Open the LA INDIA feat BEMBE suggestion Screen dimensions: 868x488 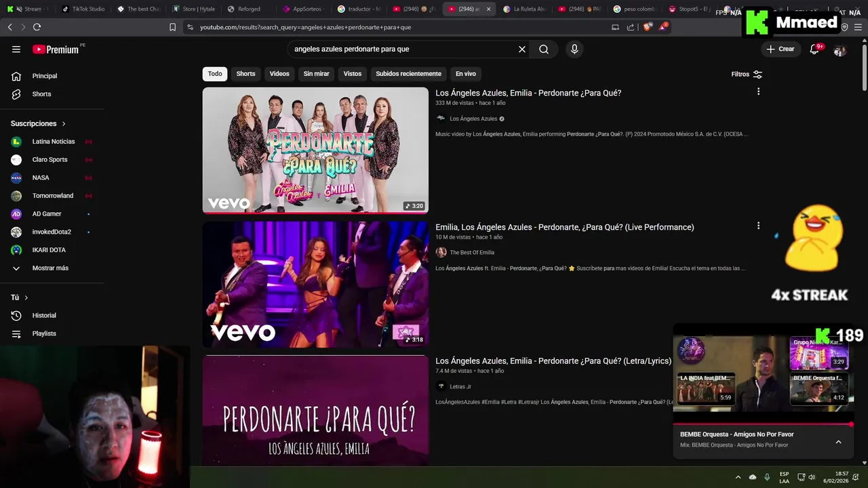(706, 388)
